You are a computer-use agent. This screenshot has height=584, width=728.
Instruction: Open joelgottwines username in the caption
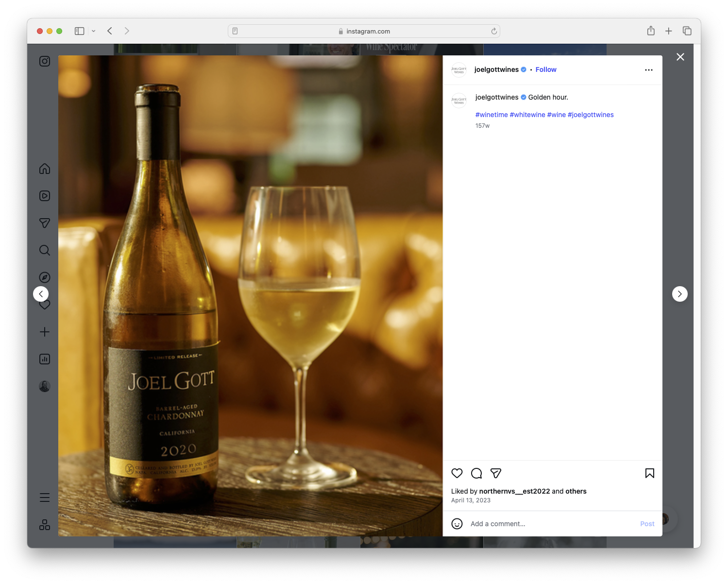click(x=497, y=97)
